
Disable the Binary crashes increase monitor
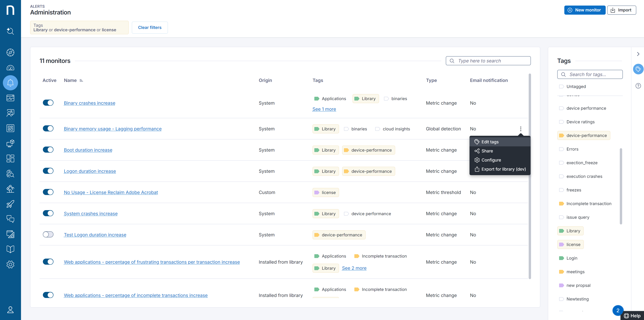[x=48, y=103]
